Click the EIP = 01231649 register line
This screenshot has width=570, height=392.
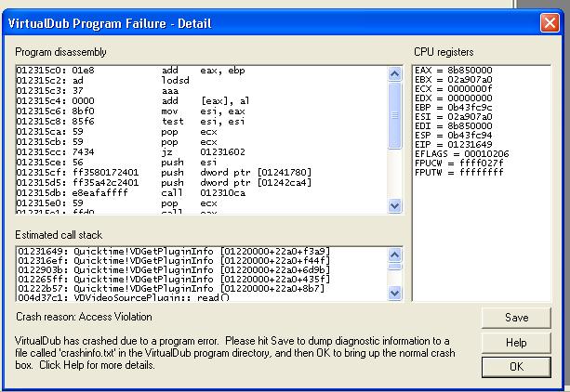coord(454,144)
